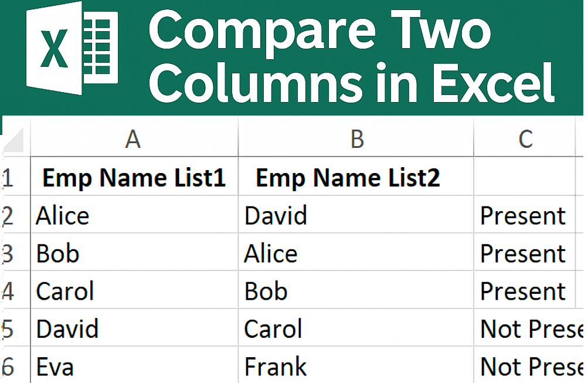Select row 4 header
Image resolution: width=588 pixels, height=383 pixels.
pyautogui.click(x=8, y=291)
